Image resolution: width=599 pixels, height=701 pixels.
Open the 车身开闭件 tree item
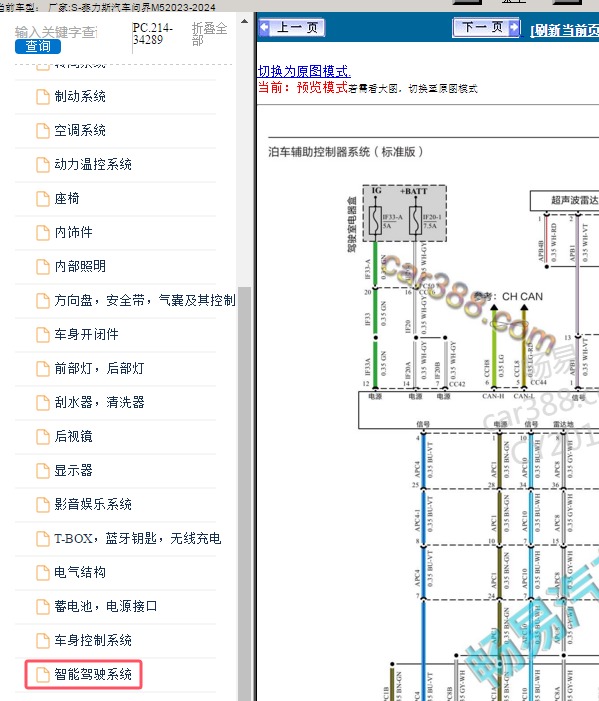point(86,334)
